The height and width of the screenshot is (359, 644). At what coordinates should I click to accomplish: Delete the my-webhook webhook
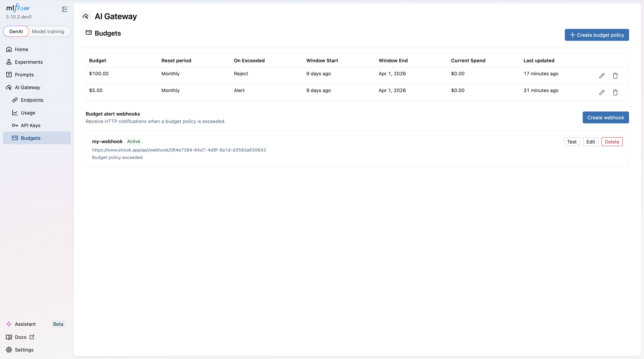tap(612, 142)
